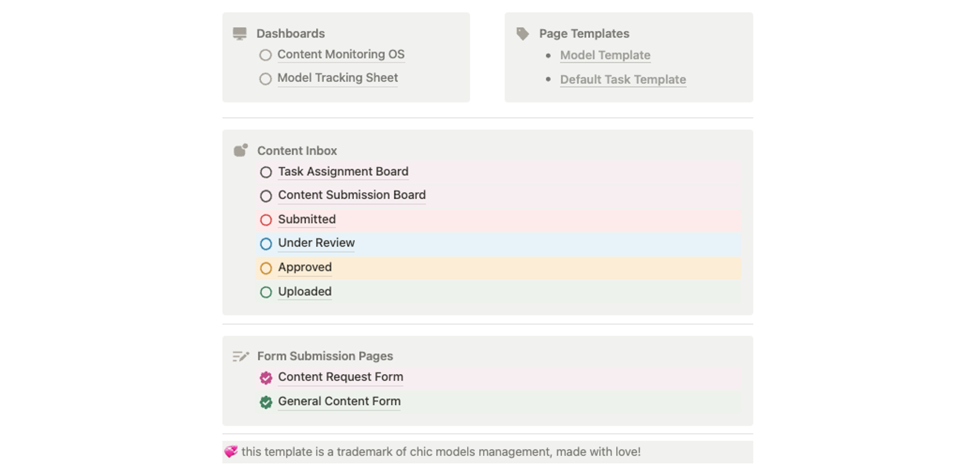This screenshot has width=980, height=465.
Task: Click the Content Inbox notification icon
Action: (241, 150)
